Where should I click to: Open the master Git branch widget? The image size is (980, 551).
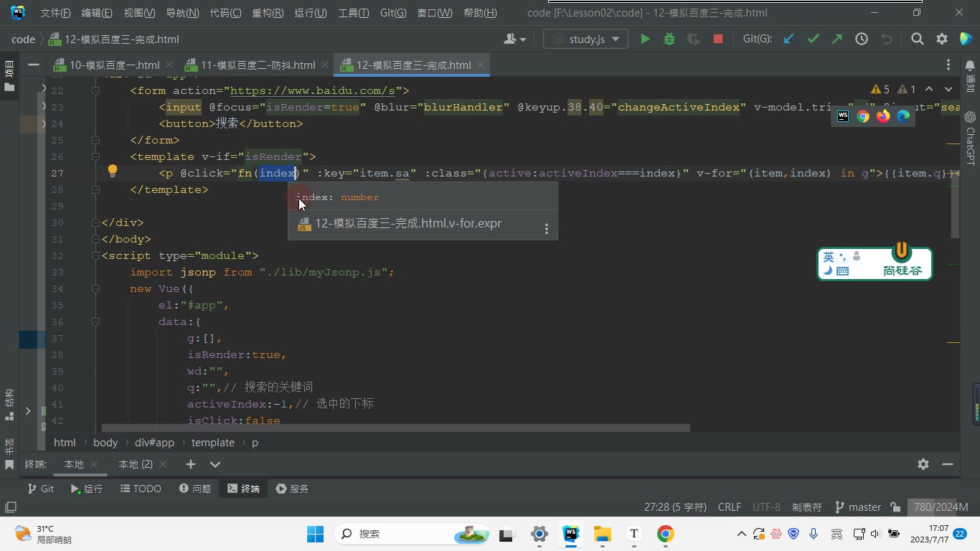click(x=858, y=507)
